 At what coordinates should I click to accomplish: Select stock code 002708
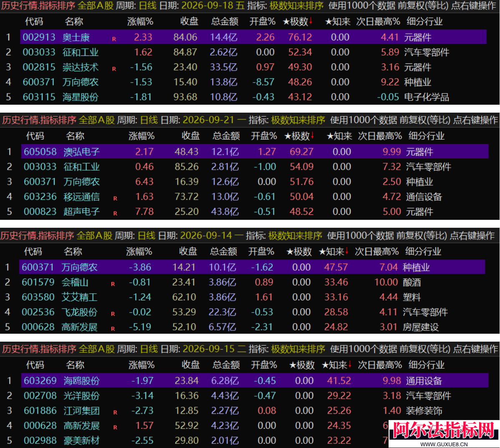click(x=40, y=396)
